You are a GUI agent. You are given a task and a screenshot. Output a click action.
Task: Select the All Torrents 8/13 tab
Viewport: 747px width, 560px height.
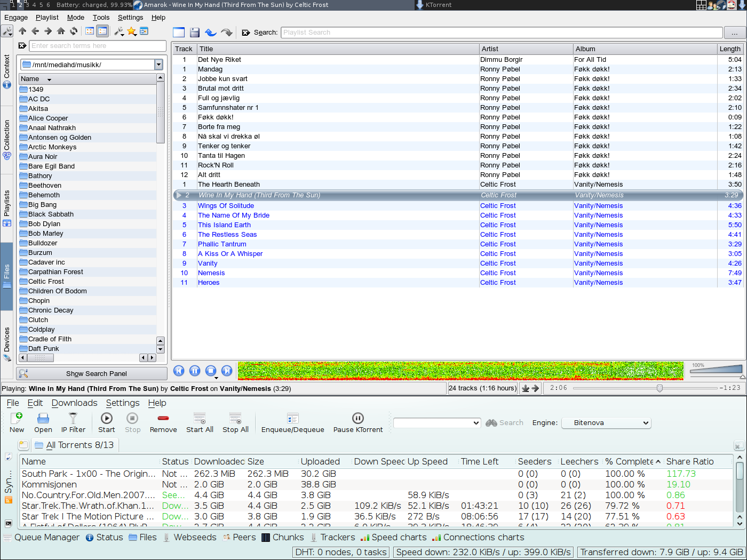pos(75,445)
